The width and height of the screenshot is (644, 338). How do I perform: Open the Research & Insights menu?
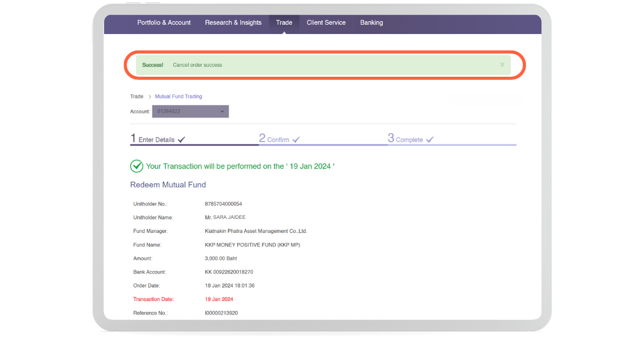point(233,23)
